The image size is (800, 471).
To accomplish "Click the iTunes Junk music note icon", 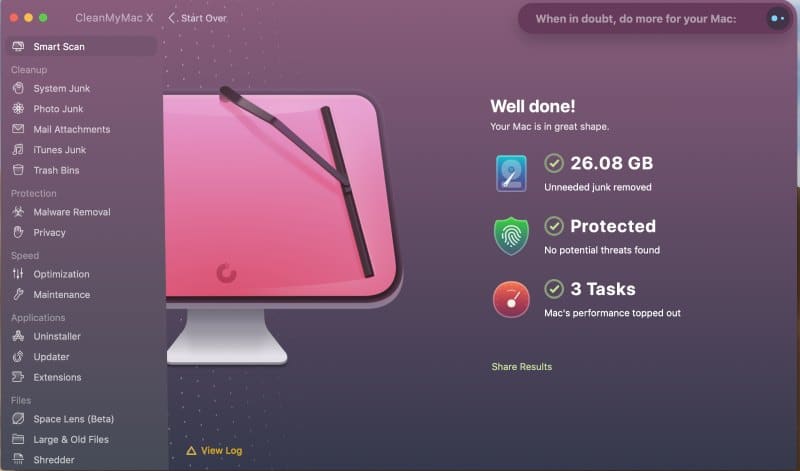I will pyautogui.click(x=18, y=150).
